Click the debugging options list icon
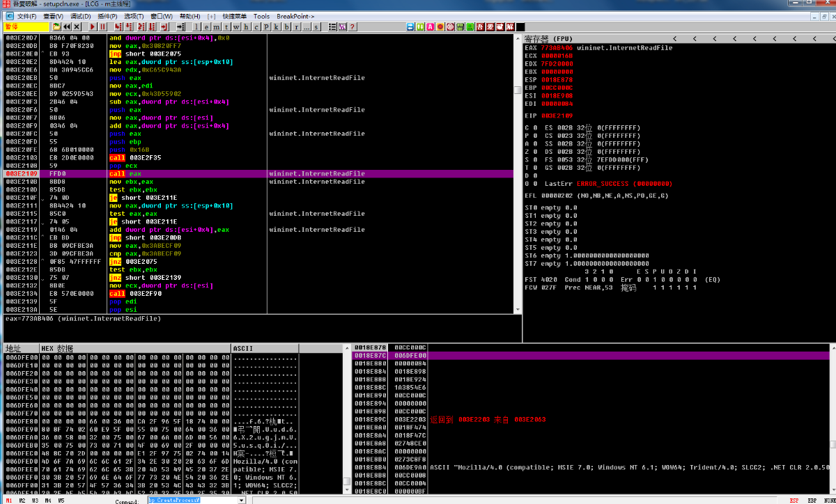The width and height of the screenshot is (836, 504). (332, 26)
